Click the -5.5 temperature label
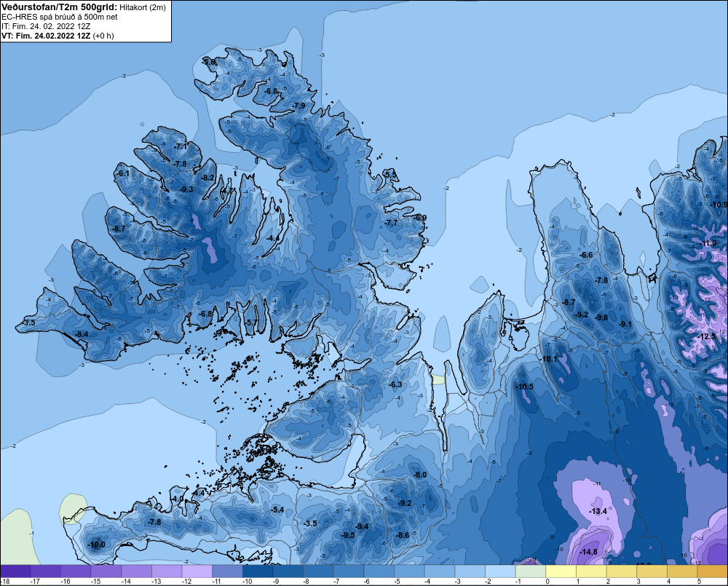This screenshot has width=728, height=586. point(390,175)
